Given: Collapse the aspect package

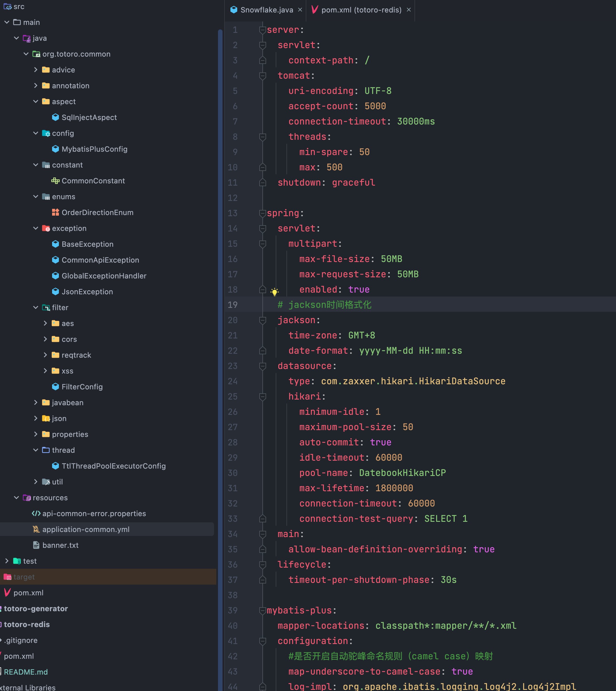Looking at the screenshot, I should (x=36, y=102).
